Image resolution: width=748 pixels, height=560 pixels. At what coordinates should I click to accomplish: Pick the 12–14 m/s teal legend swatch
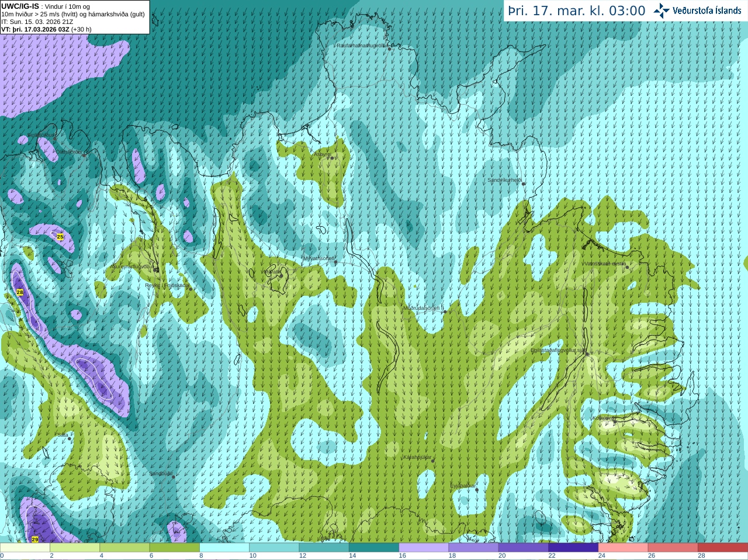coord(324,548)
